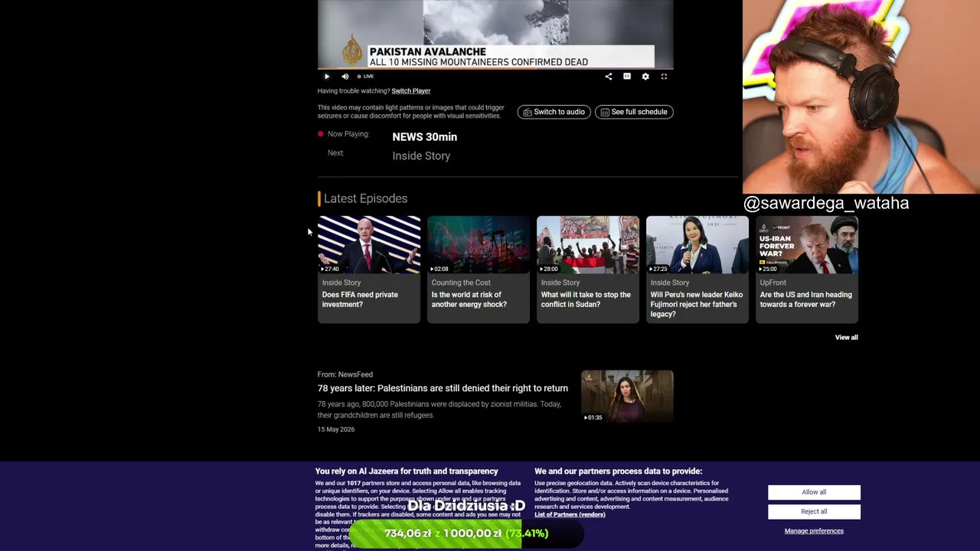The image size is (980, 551).
Task: Click Inside Story label on the Sudan card
Action: pyautogui.click(x=560, y=283)
